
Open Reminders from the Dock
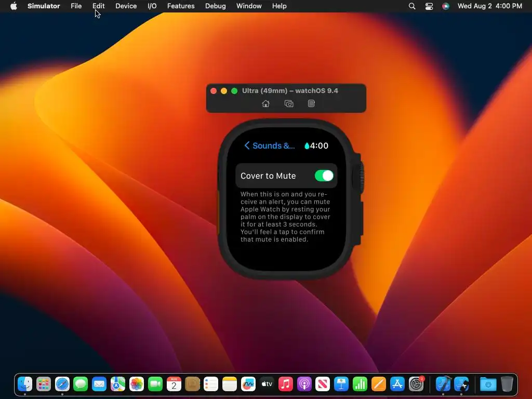pyautogui.click(x=211, y=384)
